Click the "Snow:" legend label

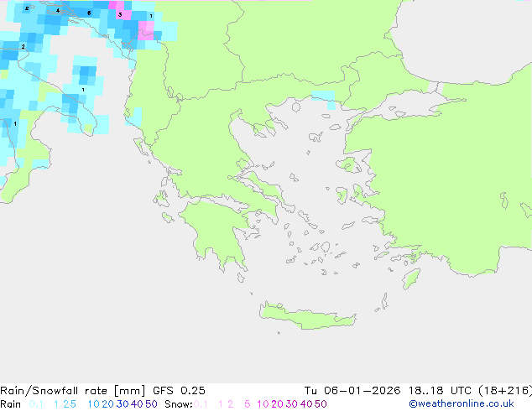tap(179, 404)
